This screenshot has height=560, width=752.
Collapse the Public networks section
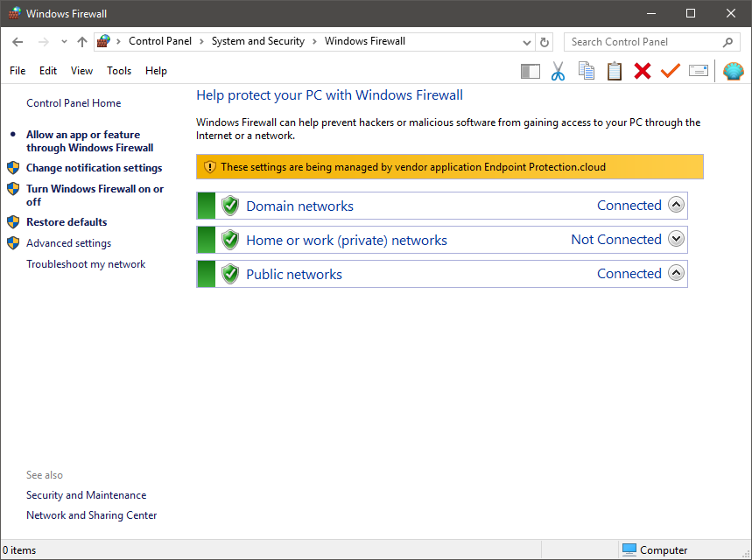tap(676, 273)
